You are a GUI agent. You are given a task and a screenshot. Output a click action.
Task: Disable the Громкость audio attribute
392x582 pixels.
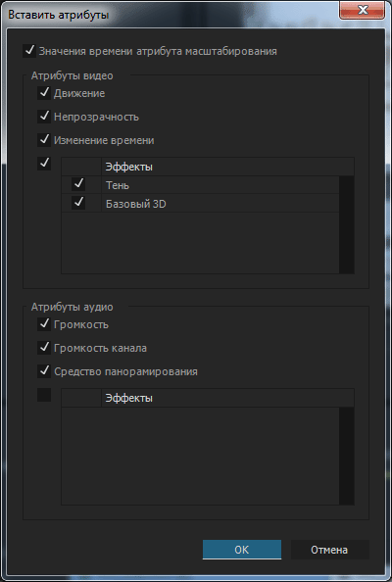point(44,324)
